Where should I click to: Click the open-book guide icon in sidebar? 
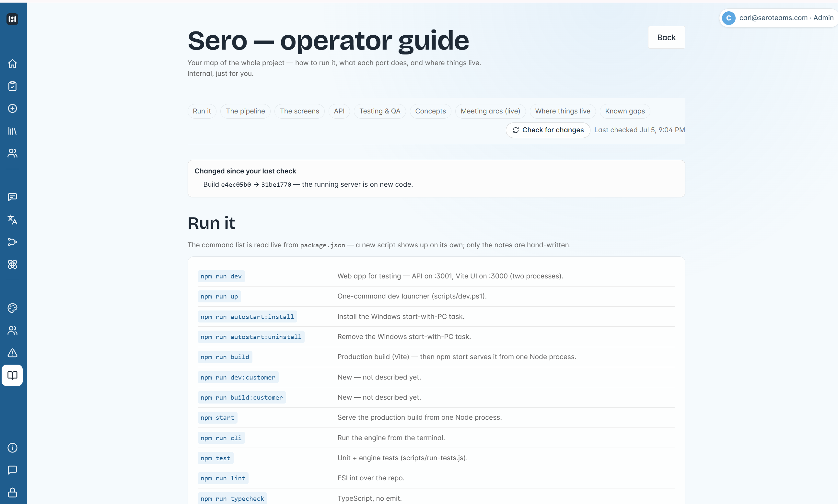click(12, 375)
